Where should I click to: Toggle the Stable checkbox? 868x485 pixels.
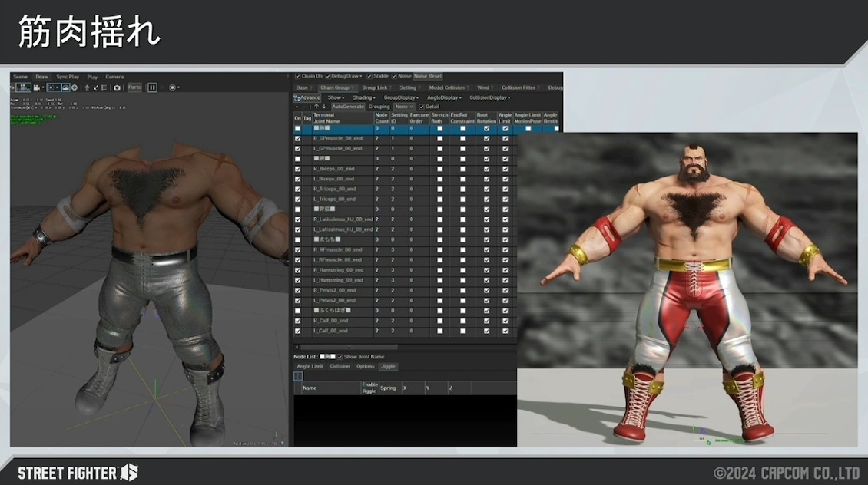(369, 76)
